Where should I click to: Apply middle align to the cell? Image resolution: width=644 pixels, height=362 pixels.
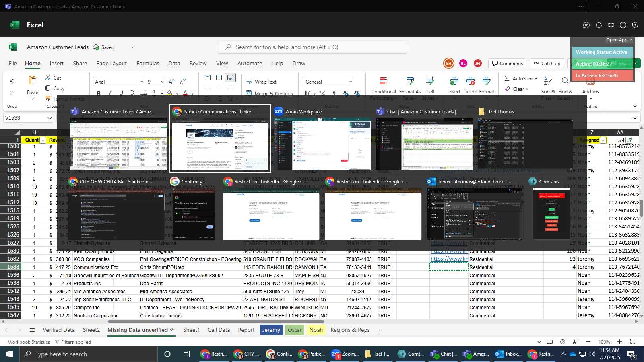(x=219, y=78)
